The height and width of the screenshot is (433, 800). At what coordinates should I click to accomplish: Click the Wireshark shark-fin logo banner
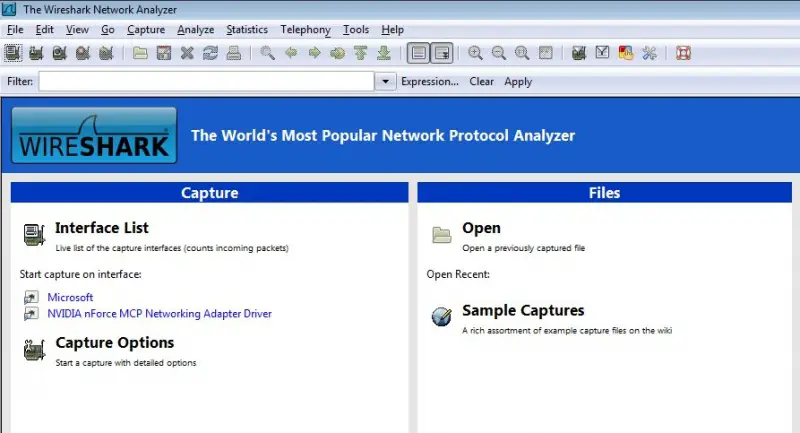pyautogui.click(x=94, y=135)
